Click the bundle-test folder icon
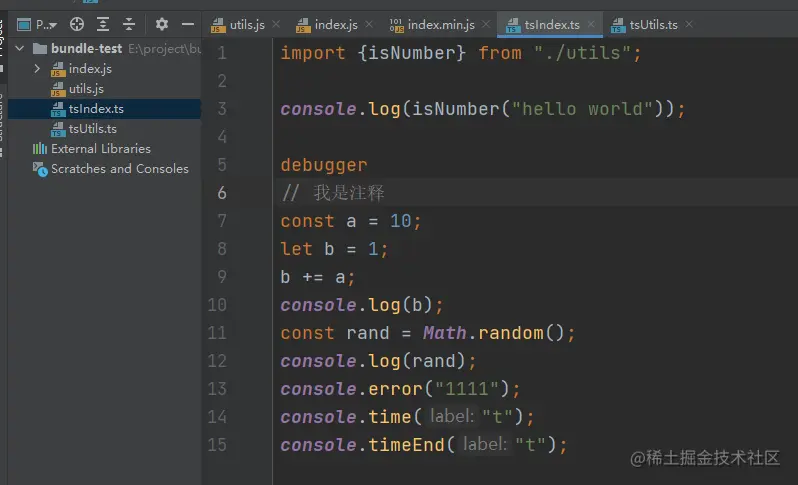 tap(40, 48)
